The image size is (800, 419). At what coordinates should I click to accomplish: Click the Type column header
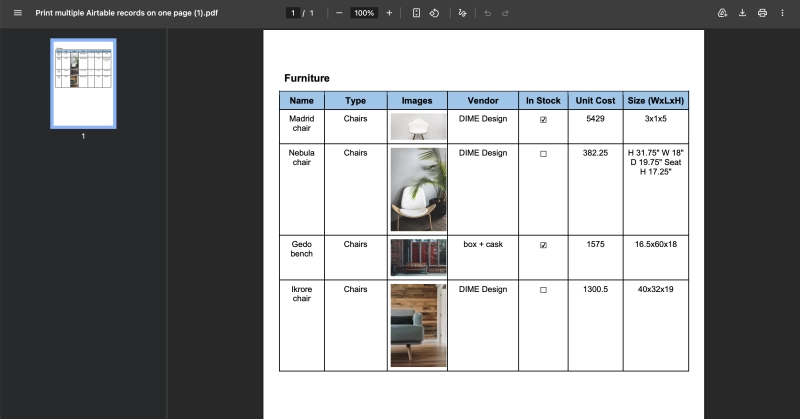click(356, 101)
